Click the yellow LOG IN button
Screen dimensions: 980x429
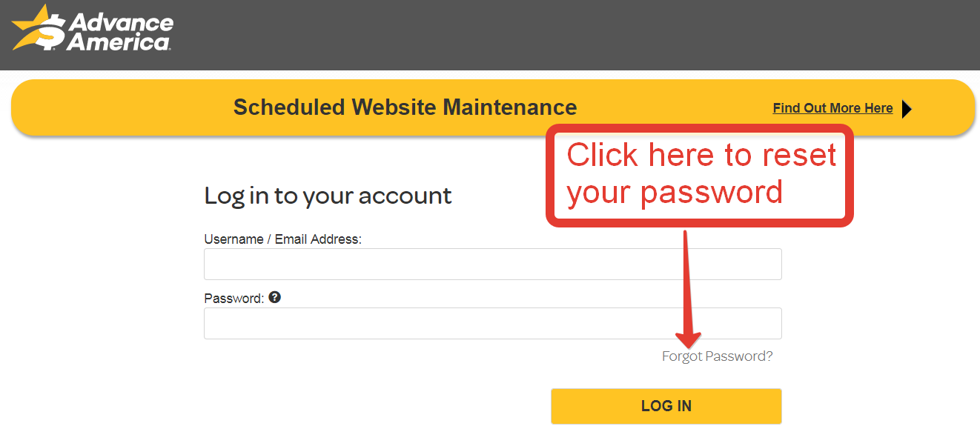point(666,406)
